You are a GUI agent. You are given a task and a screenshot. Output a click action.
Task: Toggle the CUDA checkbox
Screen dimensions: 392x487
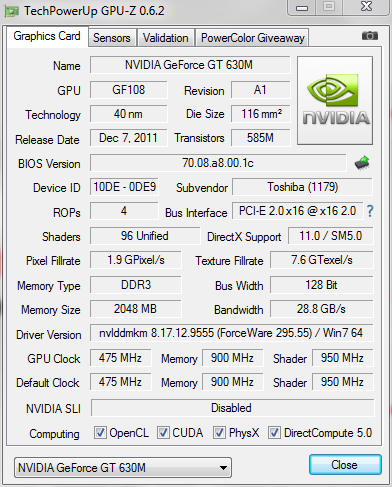click(x=163, y=433)
